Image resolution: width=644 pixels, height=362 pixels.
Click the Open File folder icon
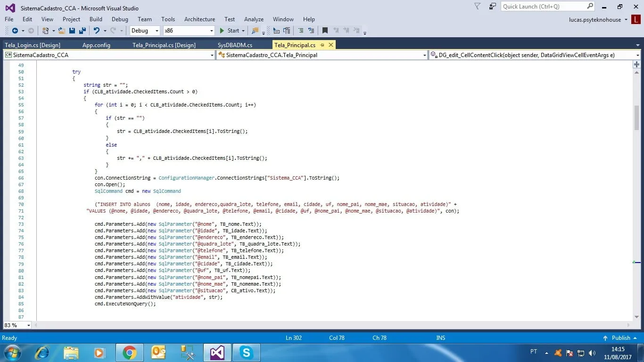(61, 31)
